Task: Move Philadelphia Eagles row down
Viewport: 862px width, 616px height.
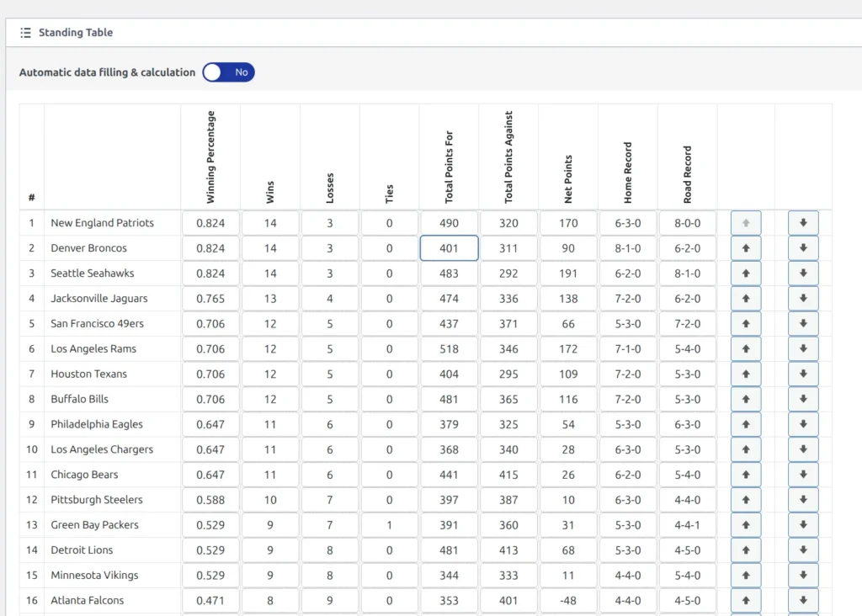Action: [x=802, y=424]
